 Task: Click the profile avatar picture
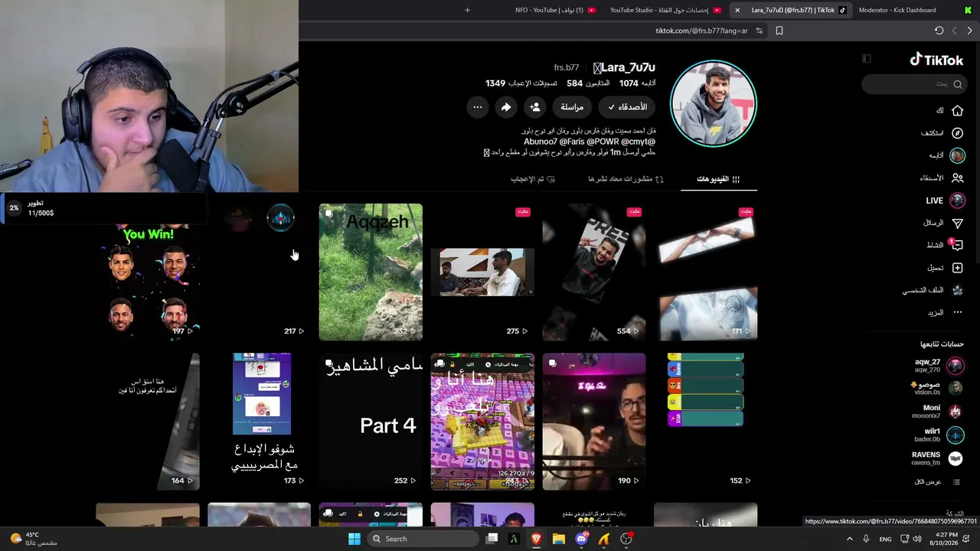coord(713,103)
